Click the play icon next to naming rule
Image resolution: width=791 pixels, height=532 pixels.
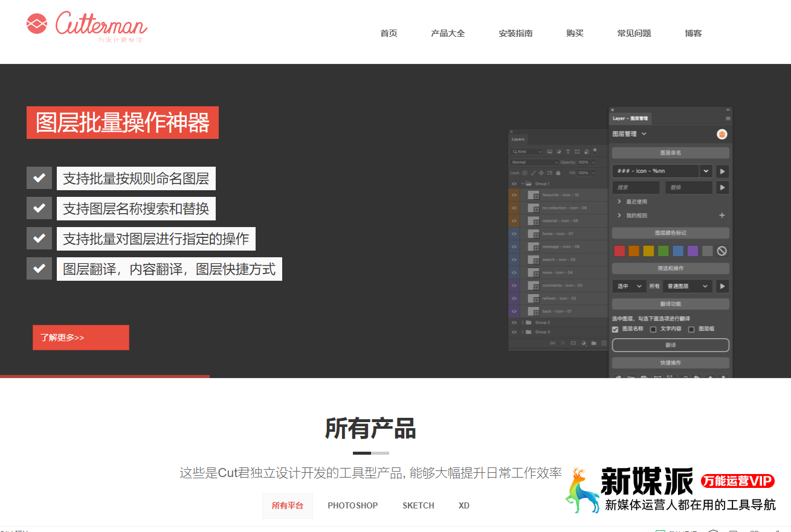(722, 171)
